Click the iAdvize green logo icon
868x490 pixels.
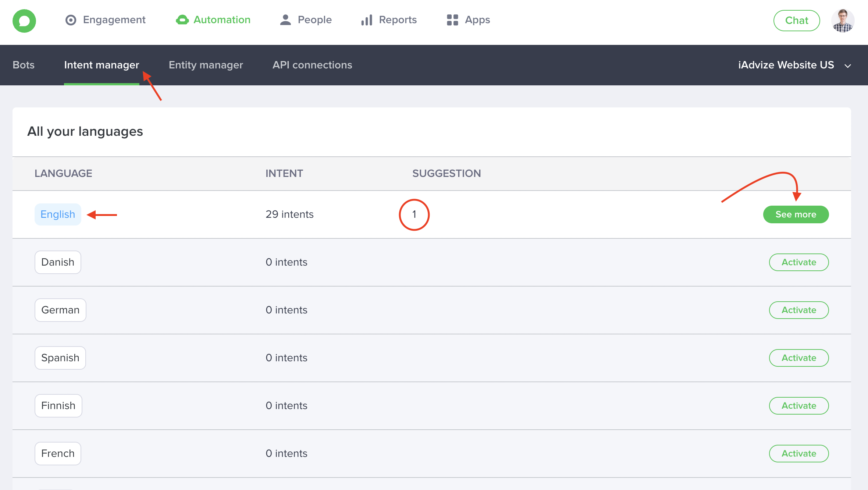click(x=24, y=21)
